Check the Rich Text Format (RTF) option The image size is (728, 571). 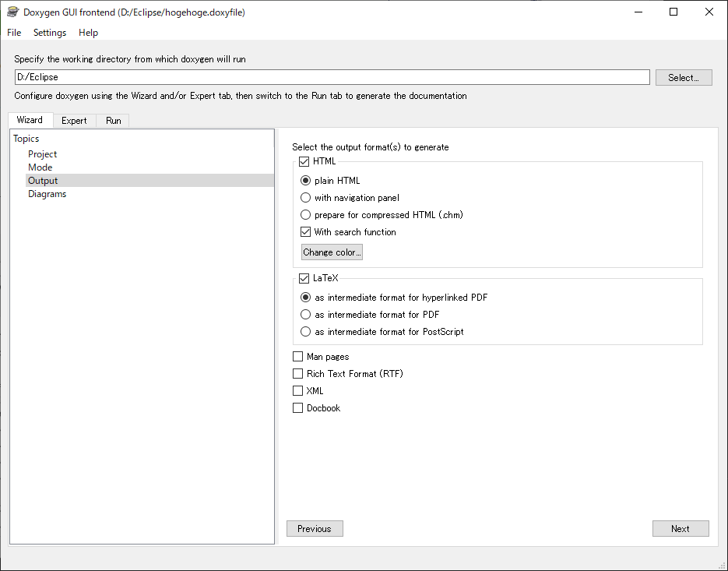[297, 374]
